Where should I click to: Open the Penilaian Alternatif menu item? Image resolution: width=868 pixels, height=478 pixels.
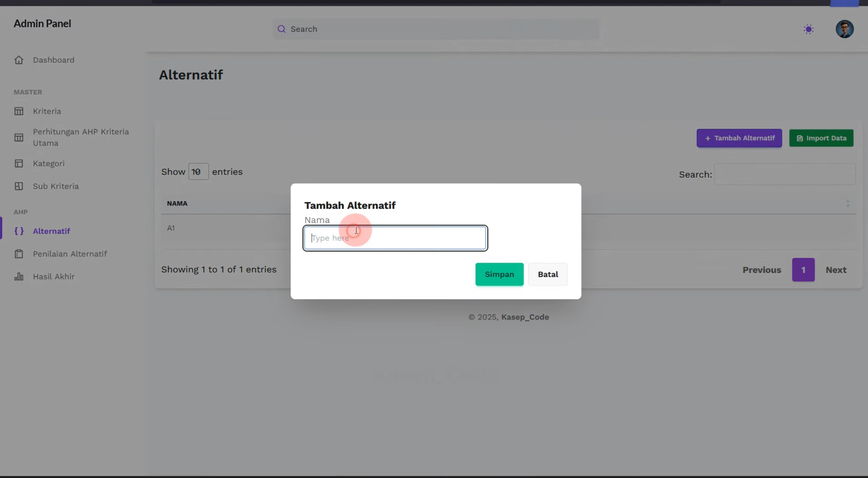pos(70,254)
